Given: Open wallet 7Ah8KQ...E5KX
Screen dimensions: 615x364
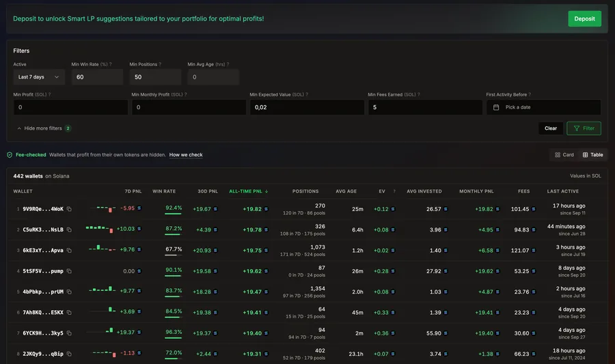Looking at the screenshot, I should (x=43, y=312).
